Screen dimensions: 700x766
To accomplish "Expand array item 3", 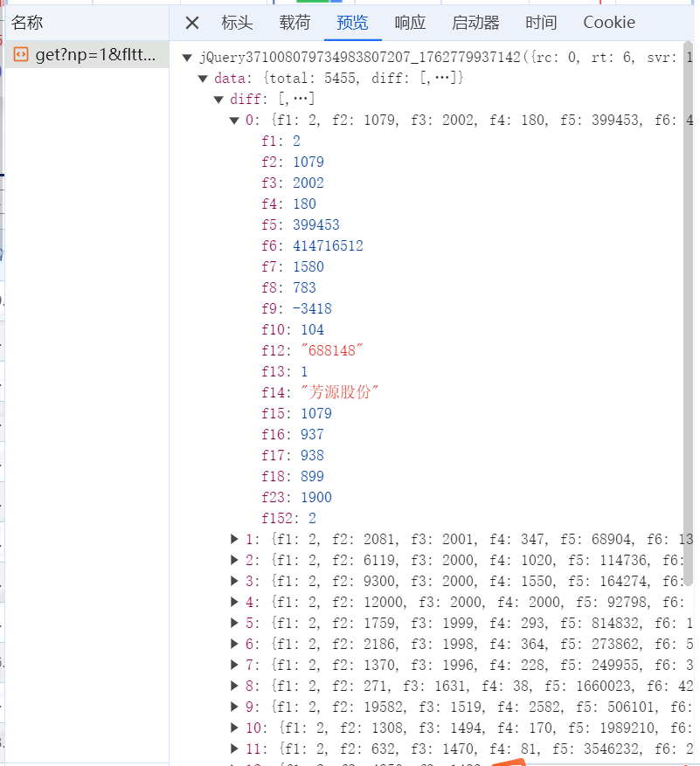I will [234, 582].
